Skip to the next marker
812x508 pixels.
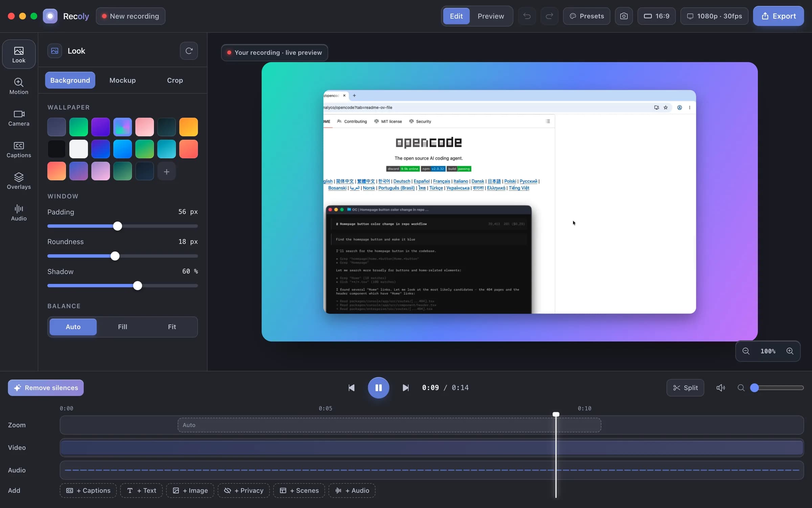click(406, 388)
